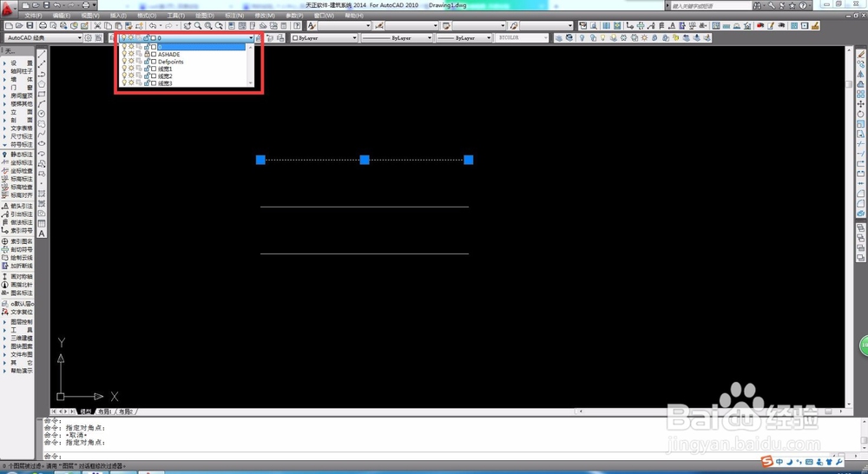
Task: Click color swatch of layer ASHADE
Action: click(154, 55)
